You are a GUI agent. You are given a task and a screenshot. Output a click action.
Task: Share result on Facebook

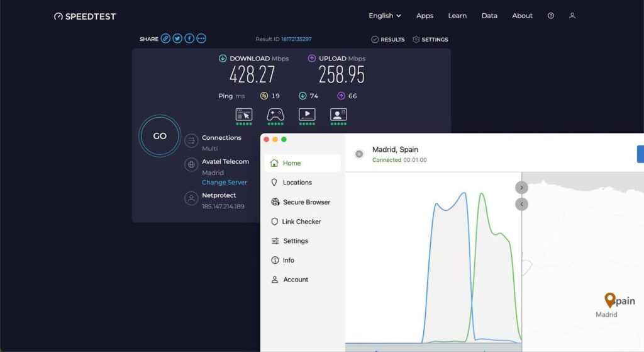tap(189, 38)
